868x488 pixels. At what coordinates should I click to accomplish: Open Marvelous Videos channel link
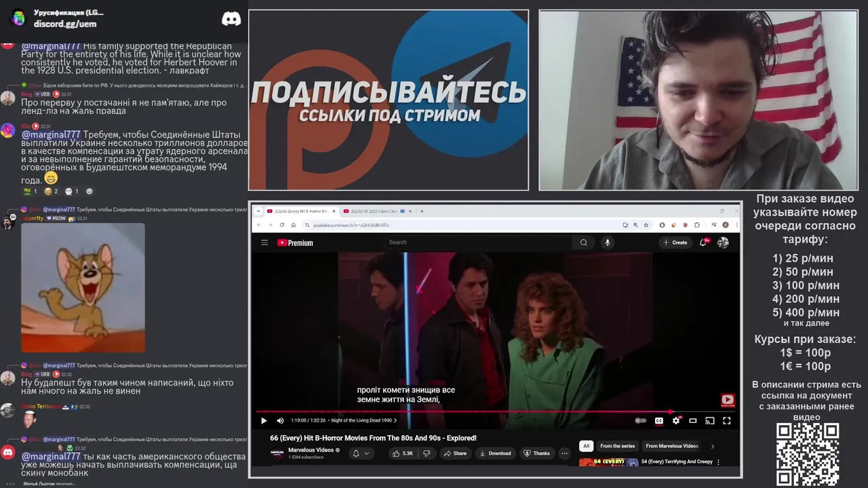pyautogui.click(x=311, y=450)
